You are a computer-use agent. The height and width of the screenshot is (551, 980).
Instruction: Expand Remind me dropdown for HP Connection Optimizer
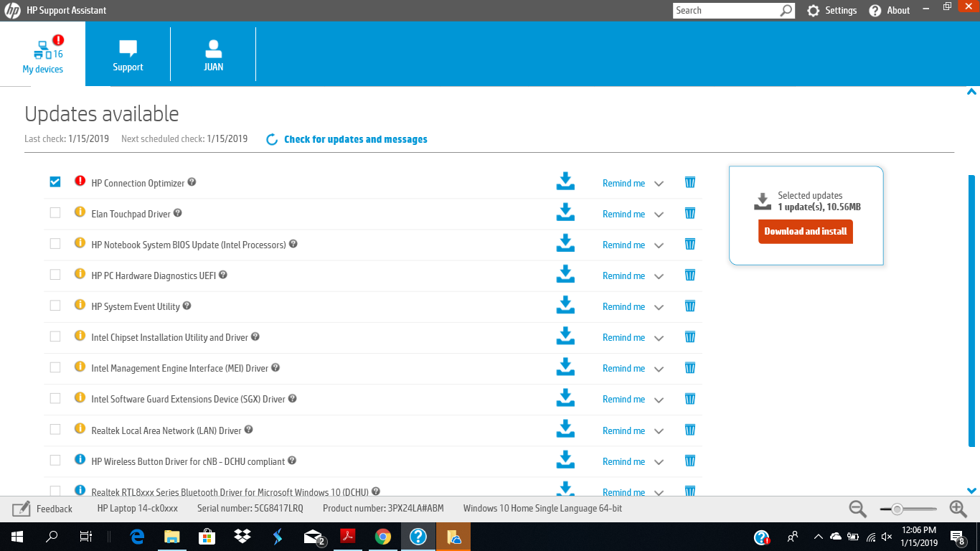pyautogui.click(x=659, y=183)
